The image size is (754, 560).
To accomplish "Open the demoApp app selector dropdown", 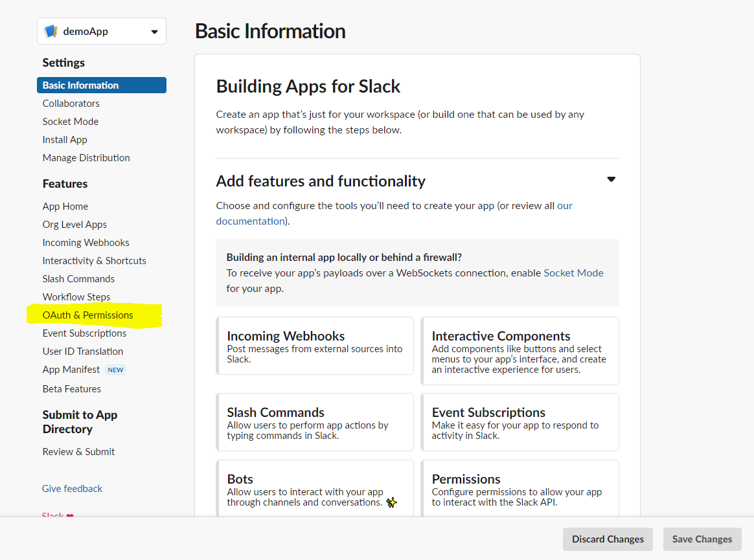I will click(x=102, y=31).
